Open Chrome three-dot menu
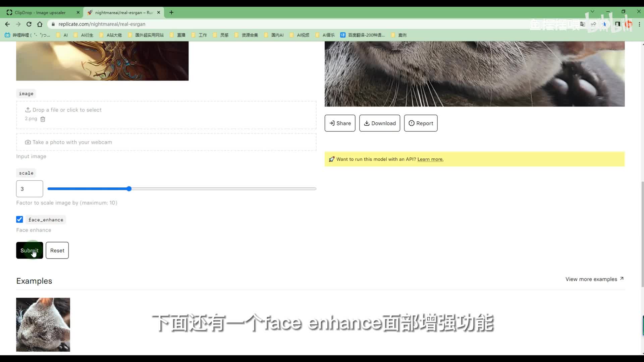The height and width of the screenshot is (362, 644). point(639,24)
